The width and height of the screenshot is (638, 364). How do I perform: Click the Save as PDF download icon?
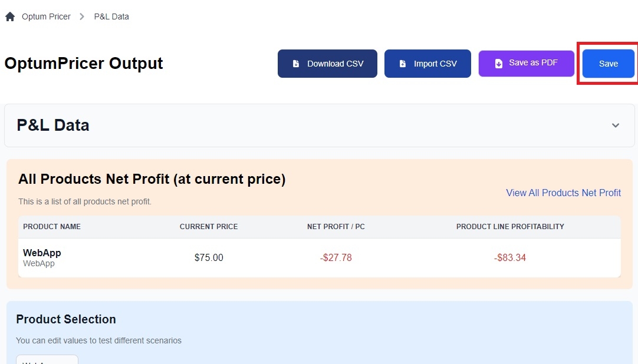pos(498,64)
